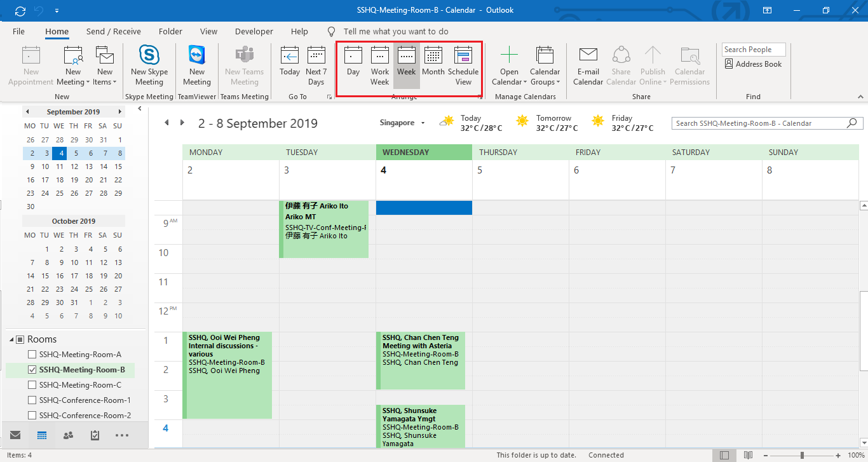The height and width of the screenshot is (462, 868).
Task: Open the View ribbon tab
Action: pos(208,31)
